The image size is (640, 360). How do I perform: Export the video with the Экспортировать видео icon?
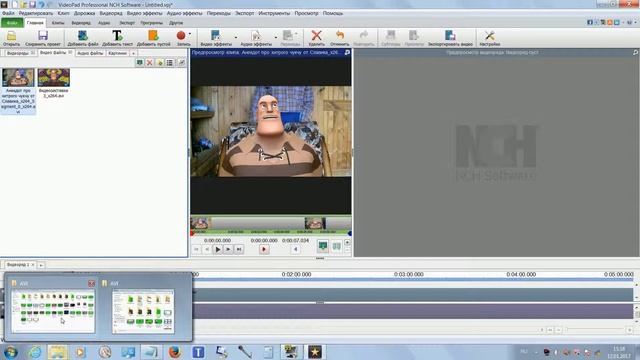tap(450, 38)
